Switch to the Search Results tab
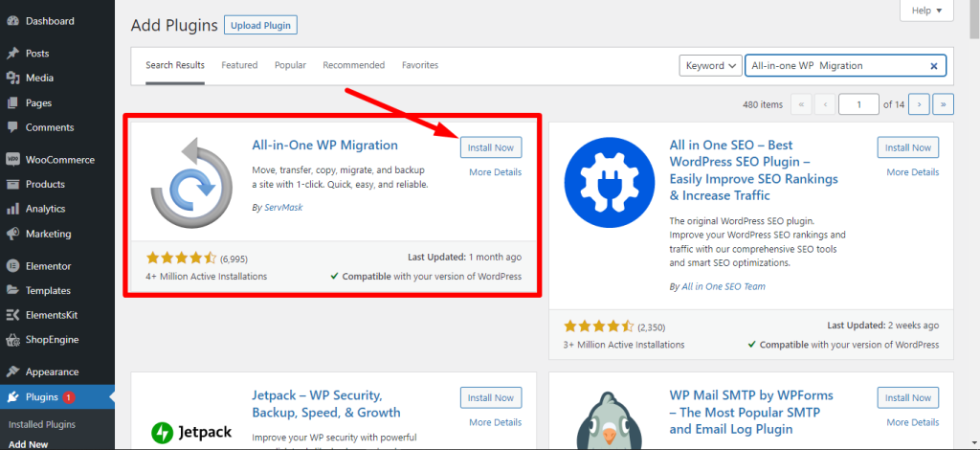 tap(175, 65)
